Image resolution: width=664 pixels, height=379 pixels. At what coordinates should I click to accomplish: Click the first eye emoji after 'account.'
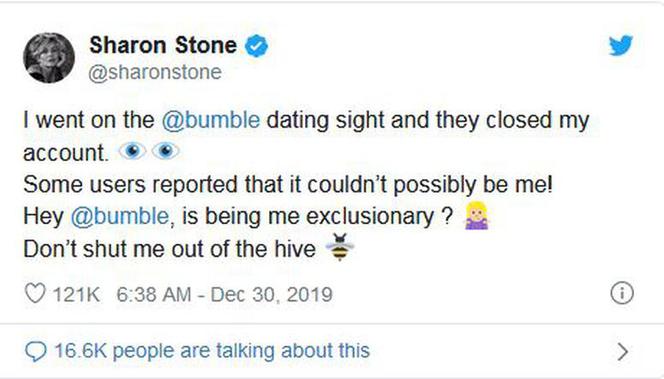[133, 151]
